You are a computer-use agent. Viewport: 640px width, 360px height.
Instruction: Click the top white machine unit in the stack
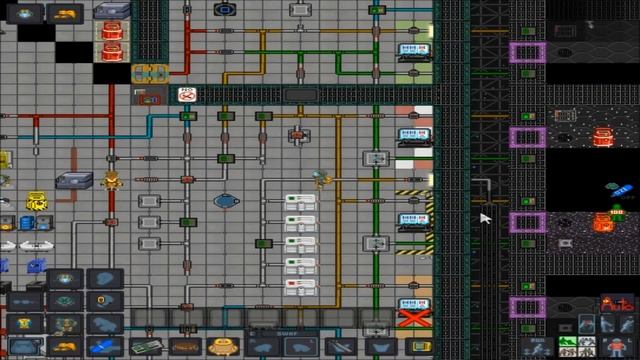pos(300,202)
